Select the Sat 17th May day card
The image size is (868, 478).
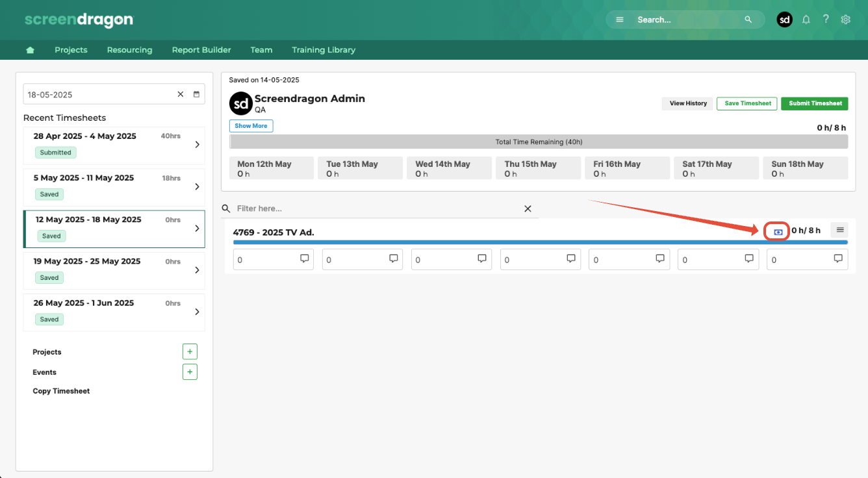(717, 168)
